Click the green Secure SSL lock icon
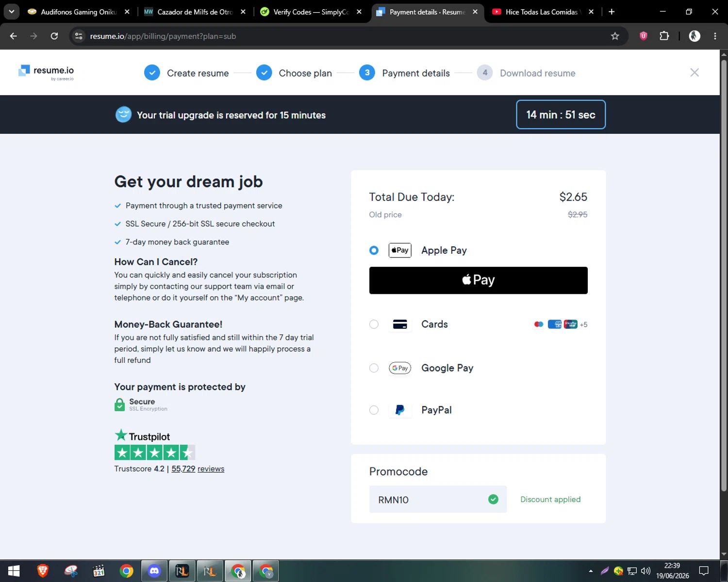The image size is (728, 582). (x=119, y=404)
